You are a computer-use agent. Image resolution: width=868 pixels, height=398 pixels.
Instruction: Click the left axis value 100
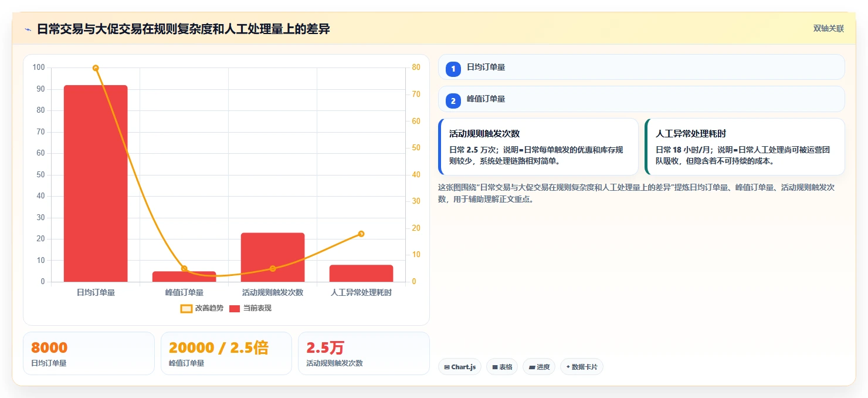click(x=39, y=68)
